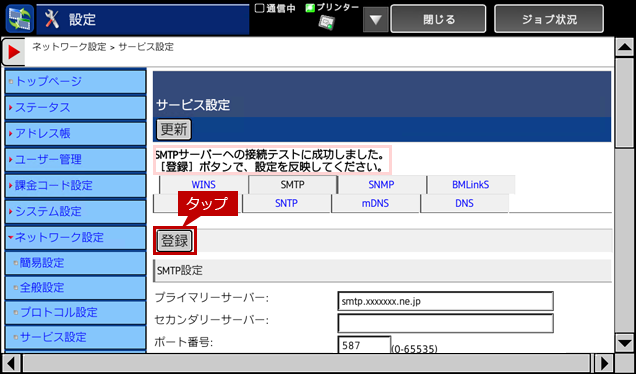Expand アドレス帳 menu item
636x374 pixels.
click(x=75, y=133)
